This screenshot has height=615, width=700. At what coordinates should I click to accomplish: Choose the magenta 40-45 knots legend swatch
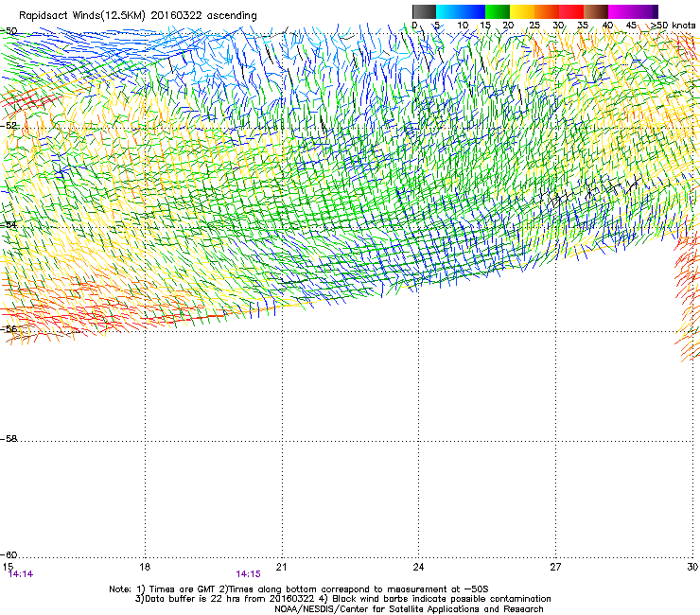point(621,11)
